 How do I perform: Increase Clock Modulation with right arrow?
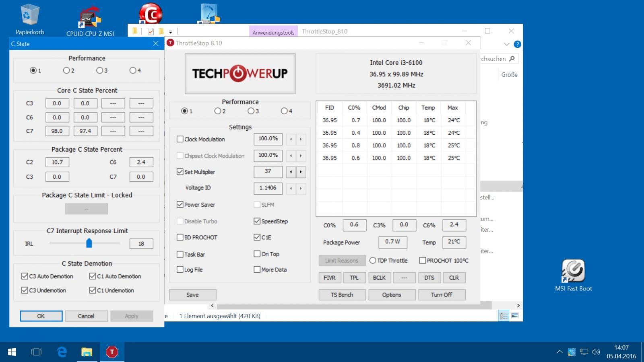coord(301,139)
